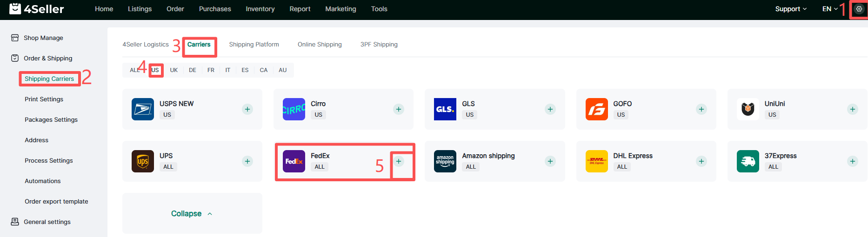Go to Shipping Carriers sidebar link
The height and width of the screenshot is (237, 868).
[x=49, y=79]
